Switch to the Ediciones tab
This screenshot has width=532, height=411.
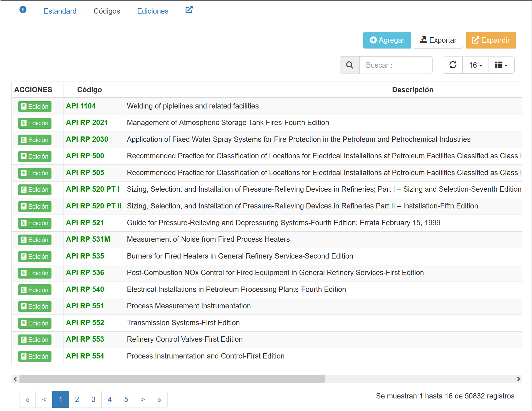pyautogui.click(x=153, y=11)
